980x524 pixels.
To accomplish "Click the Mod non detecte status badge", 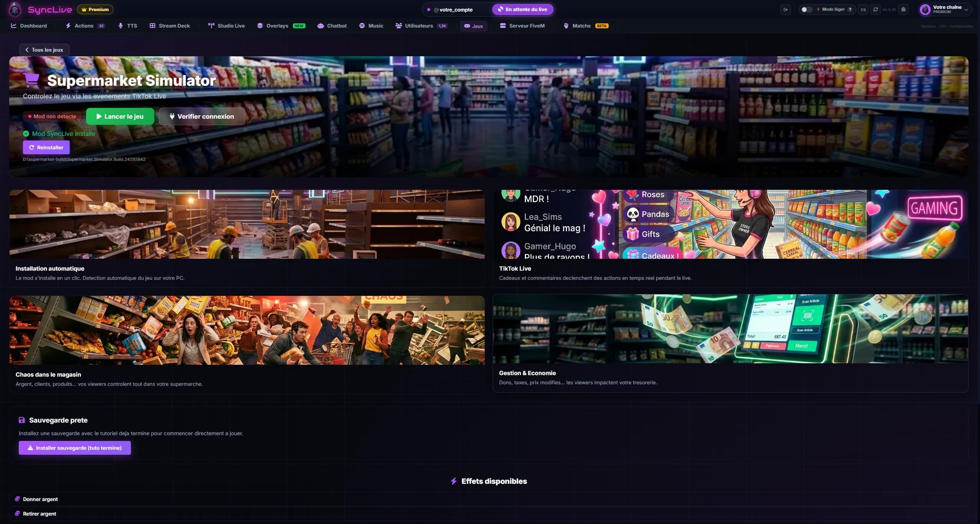I will pos(52,116).
